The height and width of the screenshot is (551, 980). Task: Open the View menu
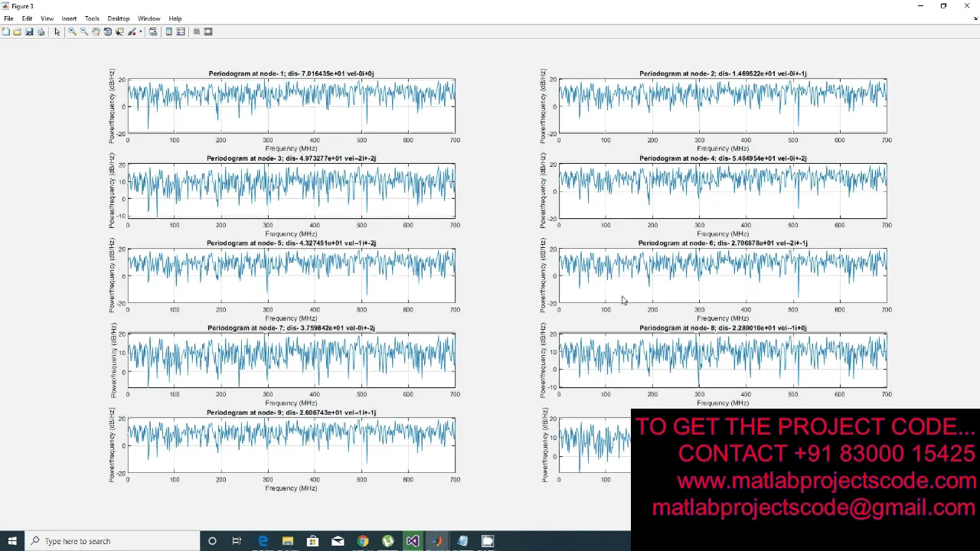coord(47,18)
